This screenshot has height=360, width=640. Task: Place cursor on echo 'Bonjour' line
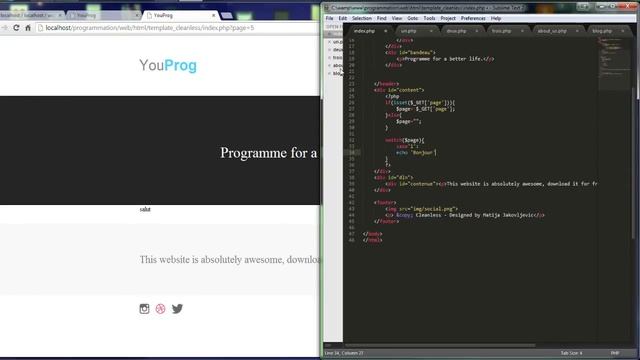416,153
